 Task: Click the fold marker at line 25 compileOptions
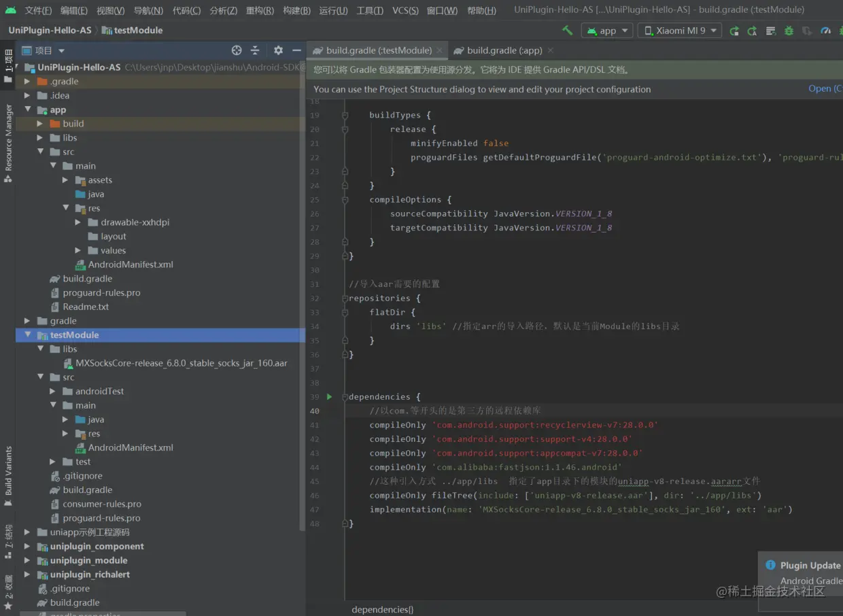click(345, 199)
